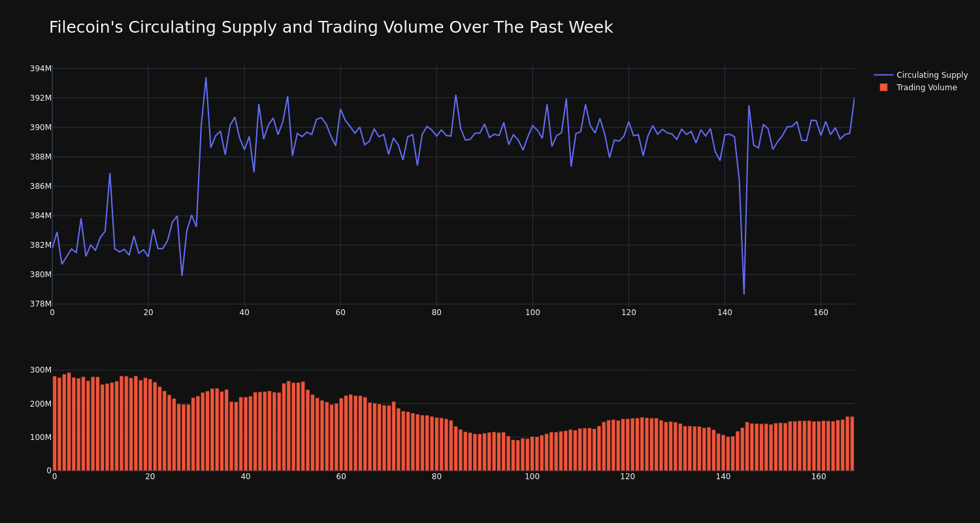Click x-axis label 20 on supply chart
This screenshot has width=980, height=523.
coord(148,312)
